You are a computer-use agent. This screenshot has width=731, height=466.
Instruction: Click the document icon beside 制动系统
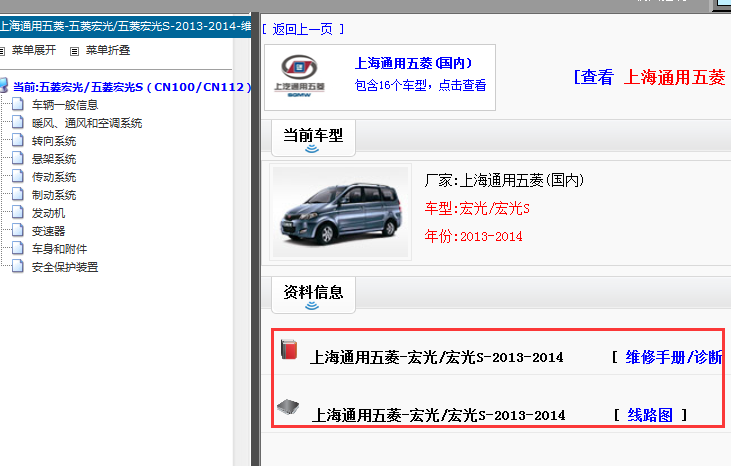(18, 194)
